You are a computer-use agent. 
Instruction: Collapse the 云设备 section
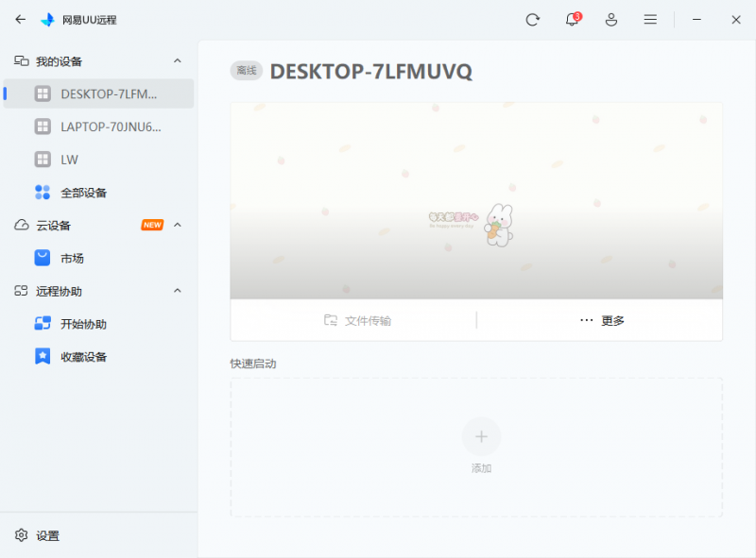[178, 225]
